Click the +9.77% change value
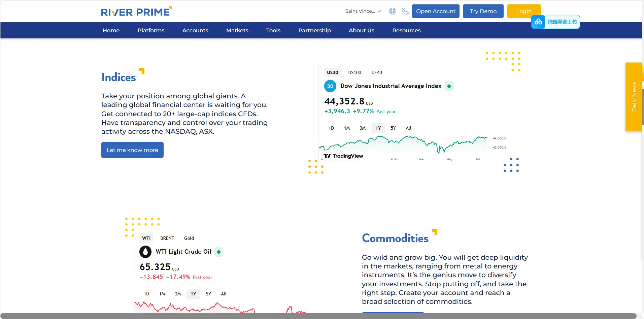This screenshot has width=644, height=319. coord(363,111)
